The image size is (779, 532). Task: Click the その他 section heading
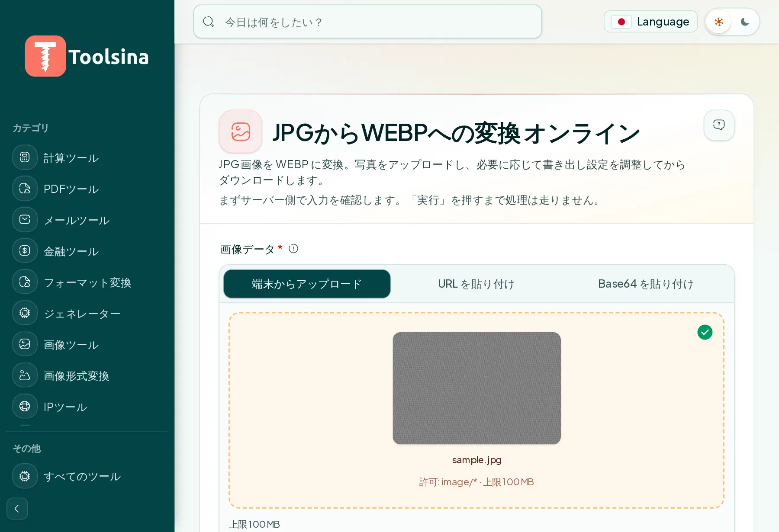click(27, 449)
